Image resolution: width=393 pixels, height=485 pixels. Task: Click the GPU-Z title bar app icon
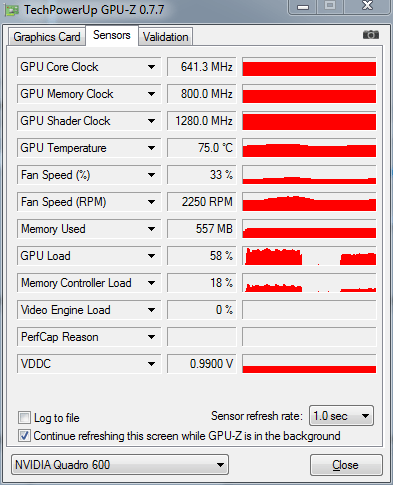(x=12, y=10)
